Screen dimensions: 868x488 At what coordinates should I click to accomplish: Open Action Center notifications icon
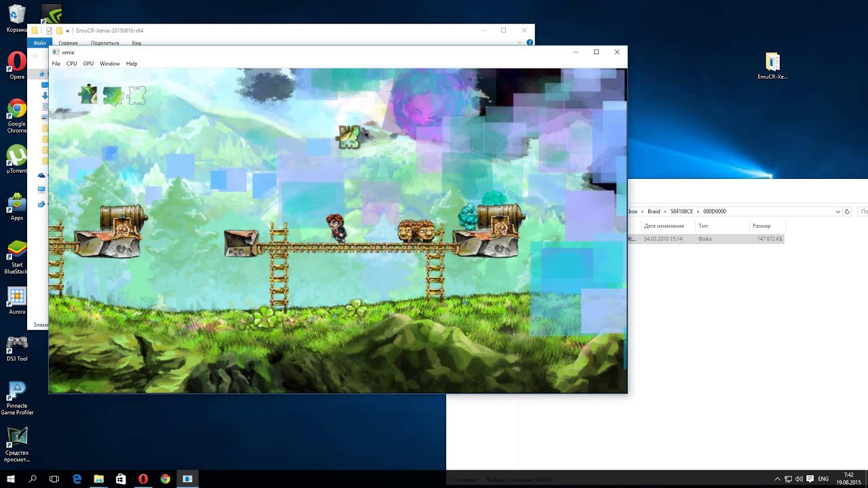coord(810,479)
